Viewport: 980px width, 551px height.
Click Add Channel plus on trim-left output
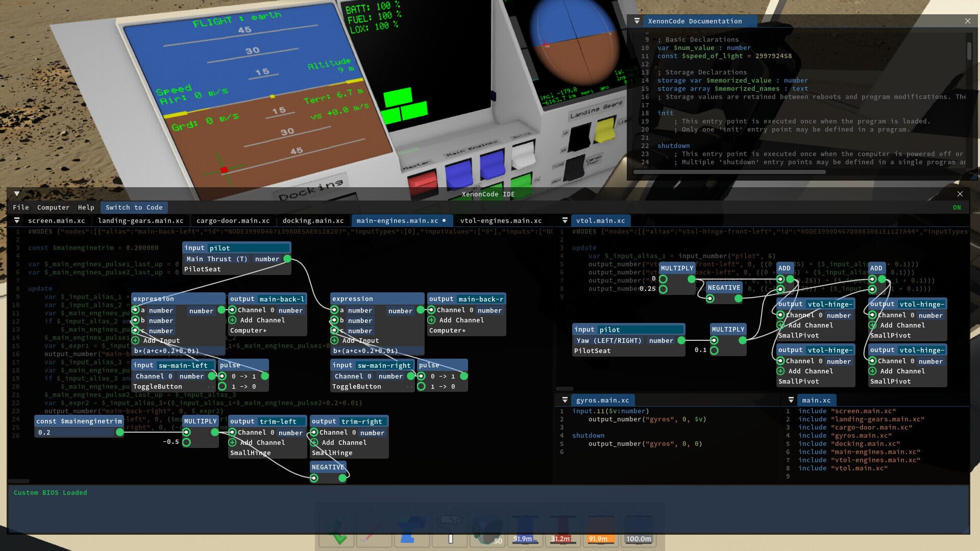[x=232, y=443]
